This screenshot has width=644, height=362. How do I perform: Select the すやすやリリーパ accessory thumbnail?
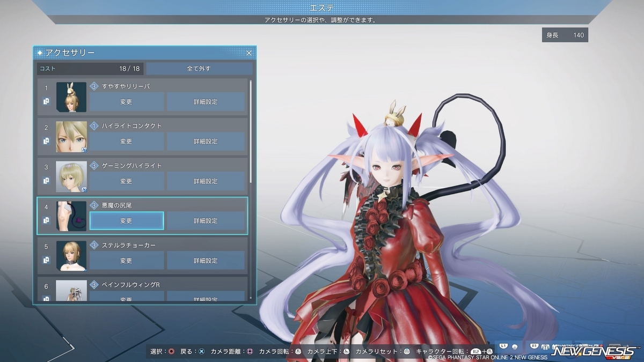tap(71, 97)
